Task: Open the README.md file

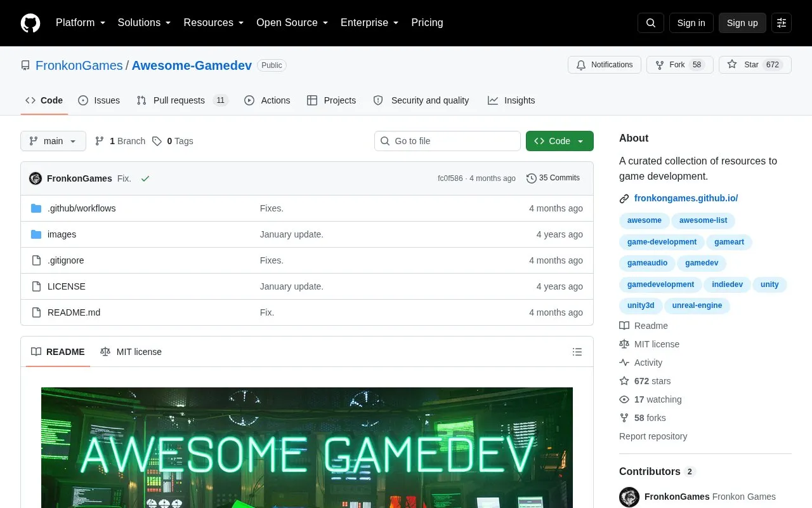Action: click(x=74, y=312)
